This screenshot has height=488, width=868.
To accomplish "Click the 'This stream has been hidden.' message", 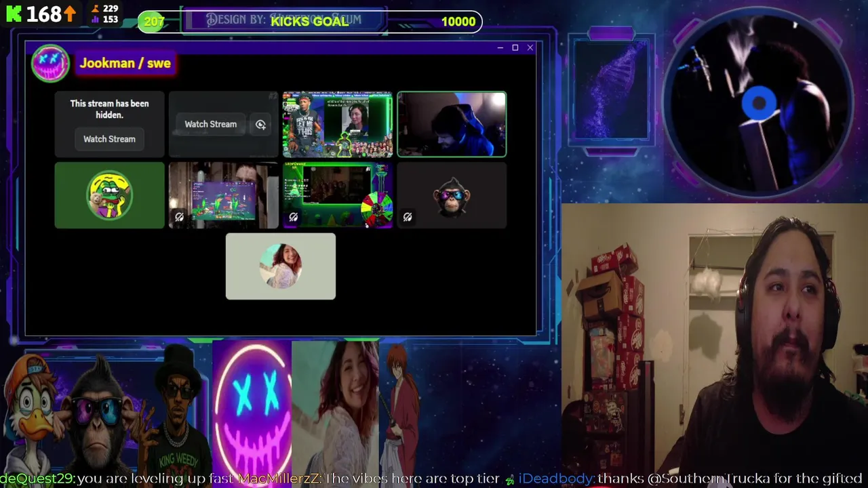I will (109, 109).
